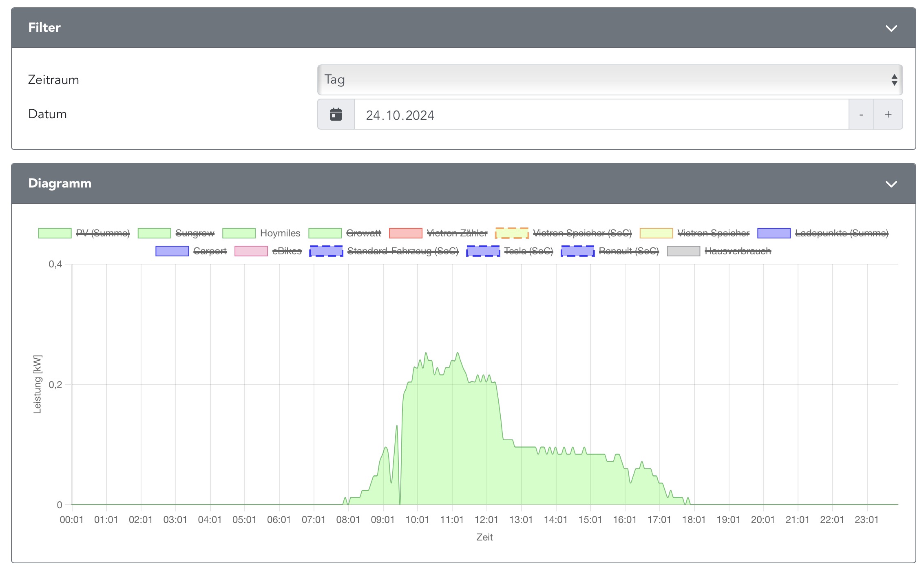Click the grey Hausverbrauch legend swatch

coord(683,251)
